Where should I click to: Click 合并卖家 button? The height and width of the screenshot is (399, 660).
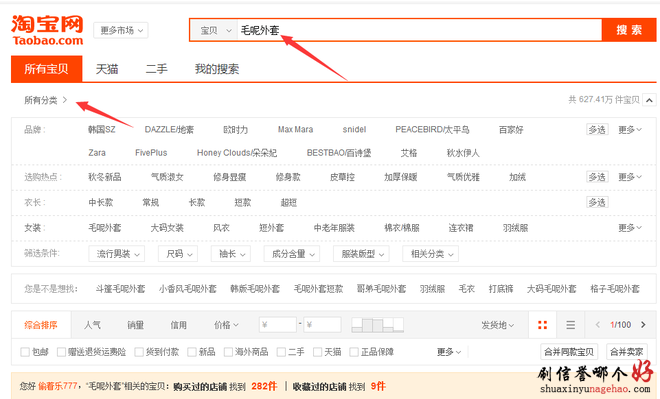627,352
